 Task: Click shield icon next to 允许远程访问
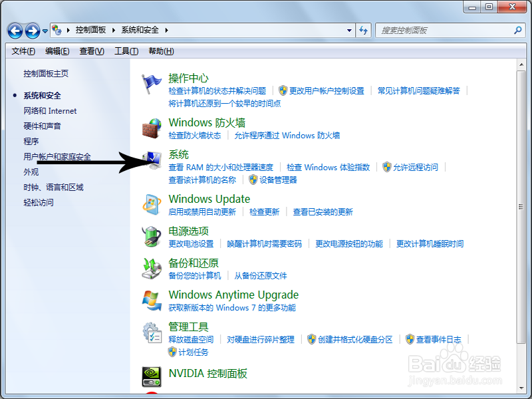[387, 167]
